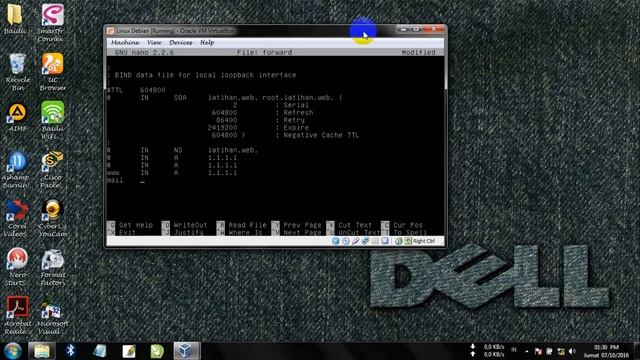Image resolution: width=640 pixels, height=360 pixels.
Task: Click the mouse integration indicator icon
Action: [x=399, y=241]
